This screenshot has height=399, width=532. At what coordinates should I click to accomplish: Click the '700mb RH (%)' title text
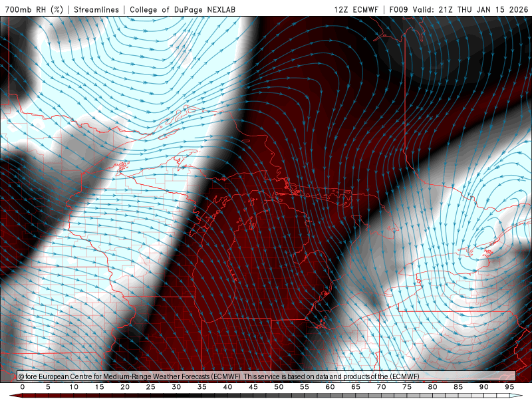(x=34, y=9)
